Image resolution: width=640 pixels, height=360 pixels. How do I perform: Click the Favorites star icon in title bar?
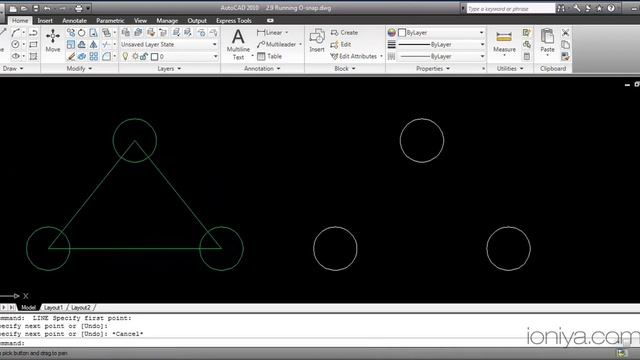coord(599,8)
